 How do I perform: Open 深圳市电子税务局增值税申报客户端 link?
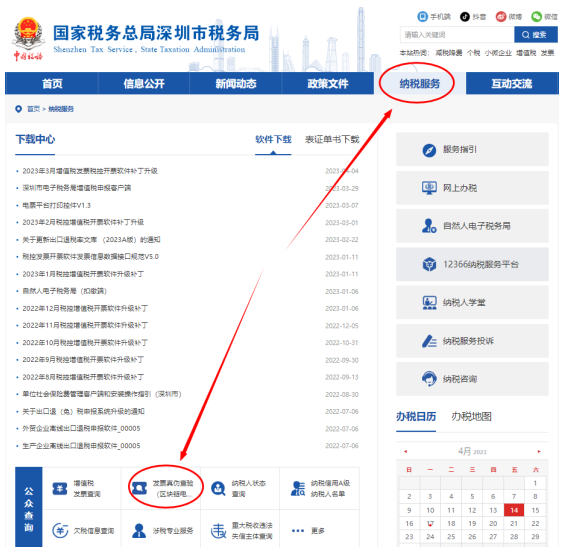[77, 188]
